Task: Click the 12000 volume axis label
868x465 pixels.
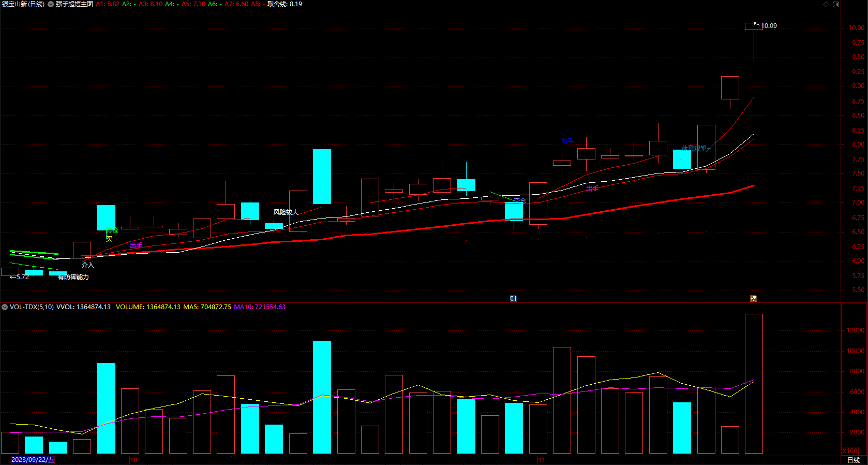Action: (856, 330)
